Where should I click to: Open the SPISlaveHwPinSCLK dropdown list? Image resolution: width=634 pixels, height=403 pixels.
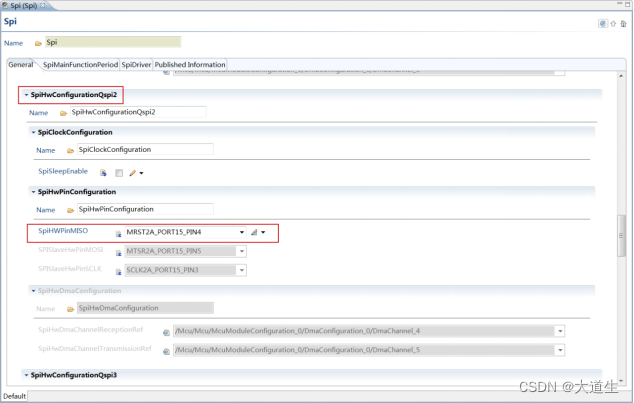(242, 270)
